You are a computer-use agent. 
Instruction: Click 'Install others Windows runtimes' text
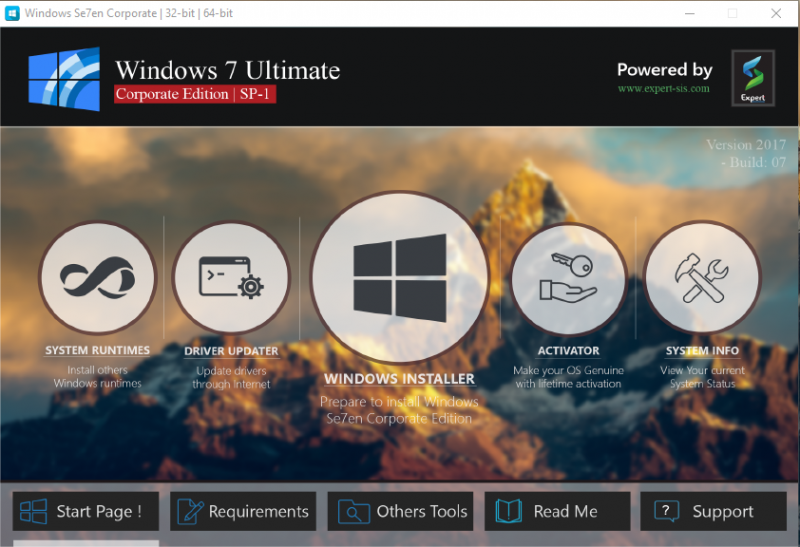(x=97, y=377)
